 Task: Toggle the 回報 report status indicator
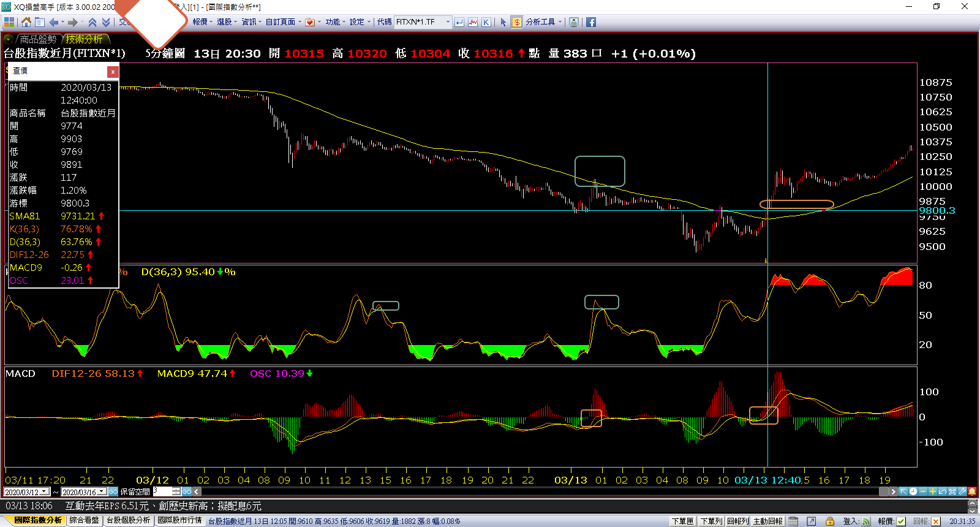pos(935,521)
